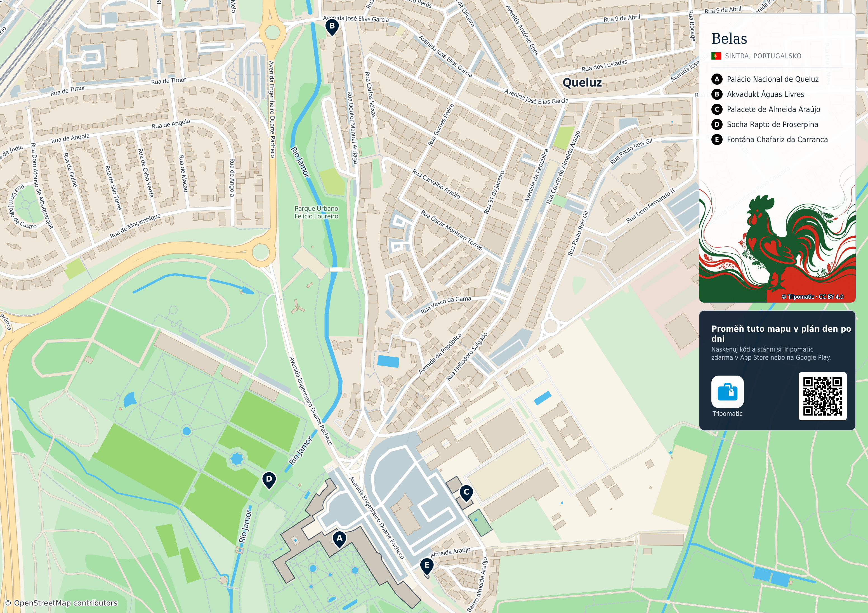The image size is (868, 613).
Task: Select legend badge B in the sidebar
Action: [x=716, y=94]
